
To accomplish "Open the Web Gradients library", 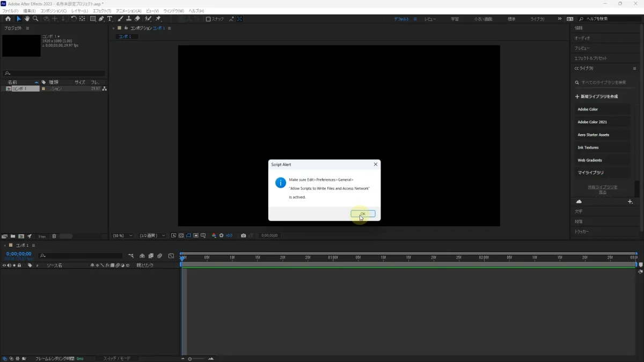I will point(602,160).
